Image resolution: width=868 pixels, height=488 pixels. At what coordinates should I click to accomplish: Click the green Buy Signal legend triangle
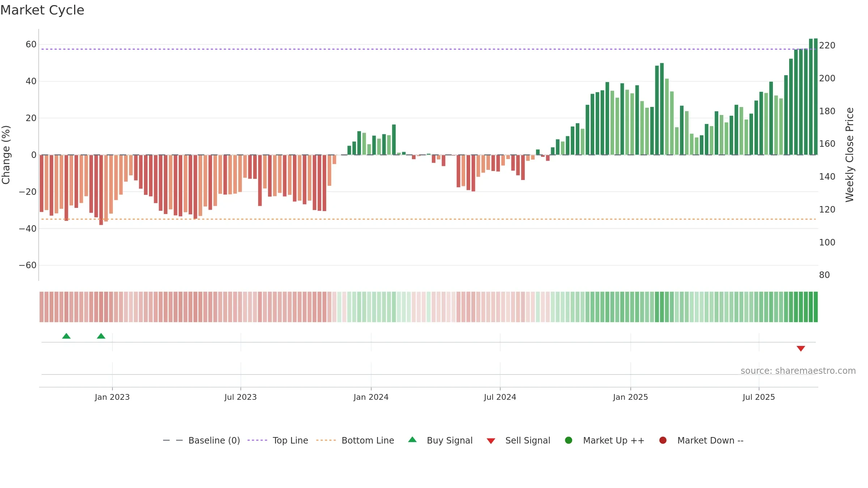pyautogui.click(x=412, y=440)
